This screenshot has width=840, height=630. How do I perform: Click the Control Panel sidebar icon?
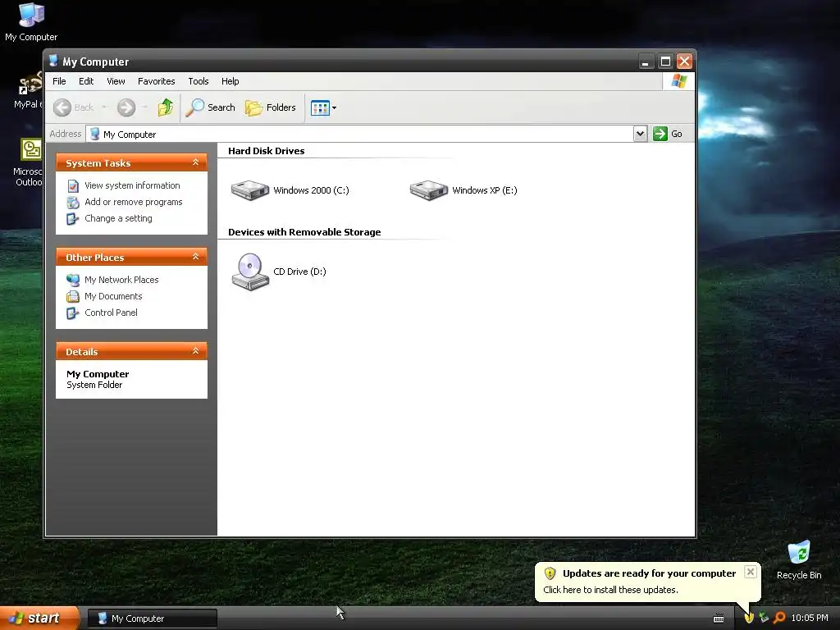[x=73, y=313]
